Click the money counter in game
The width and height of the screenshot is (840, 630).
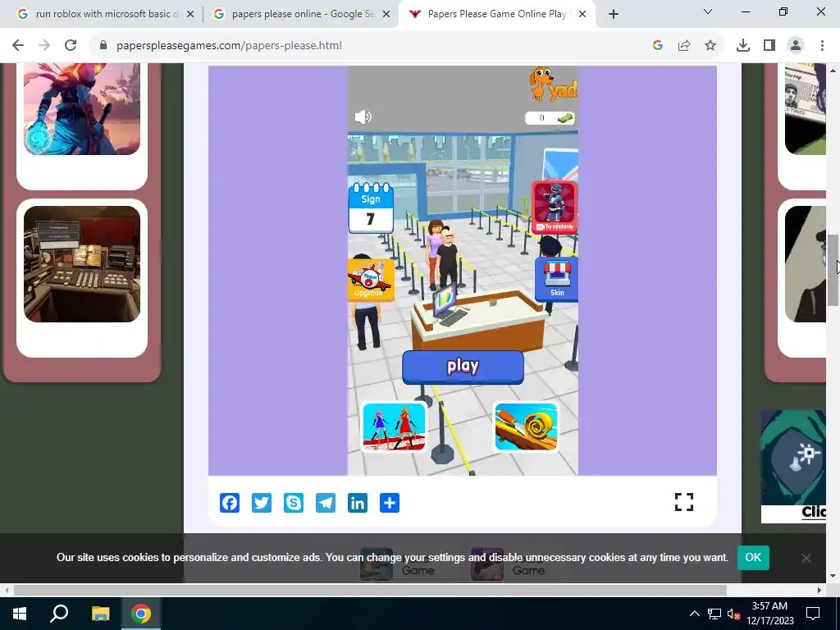549,118
